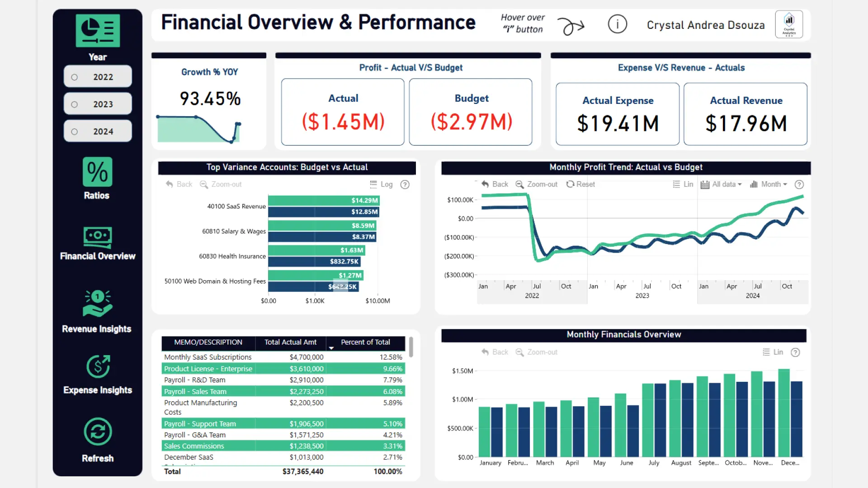Go to Revenue Insights page icon
Image resolution: width=868 pixels, height=488 pixels.
click(97, 304)
